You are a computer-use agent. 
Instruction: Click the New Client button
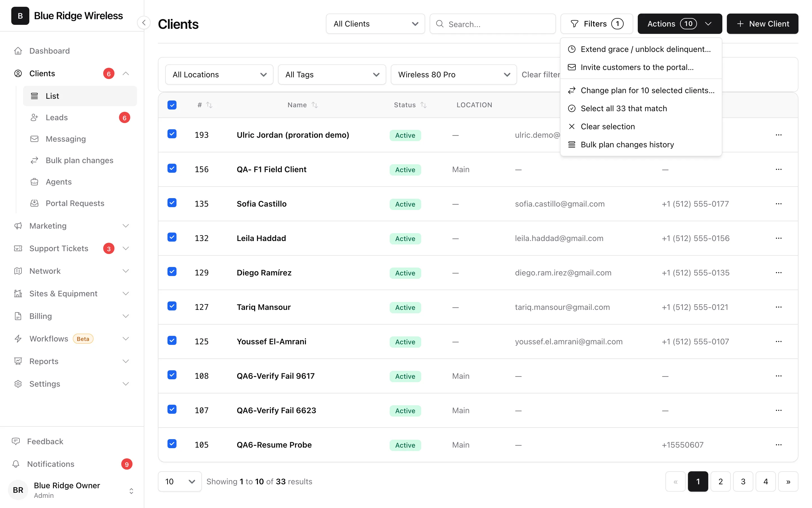[x=762, y=24]
